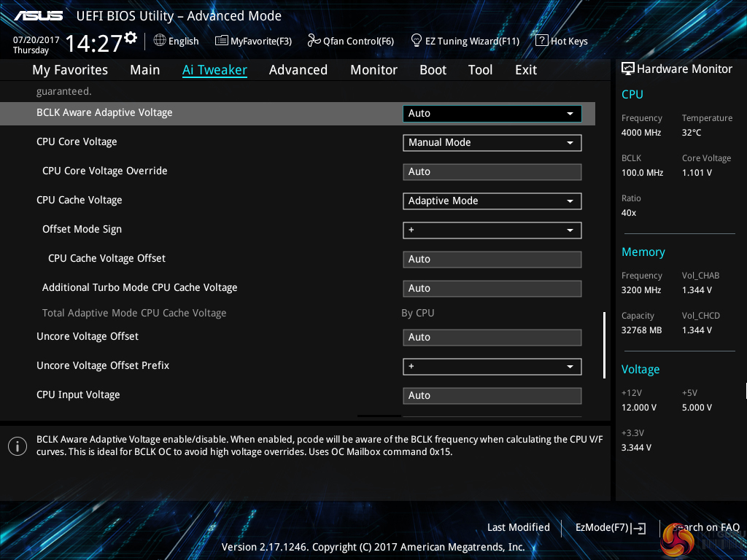The height and width of the screenshot is (560, 747).
Task: Launch EZ Tuning Wizard bulb icon
Action: point(417,41)
